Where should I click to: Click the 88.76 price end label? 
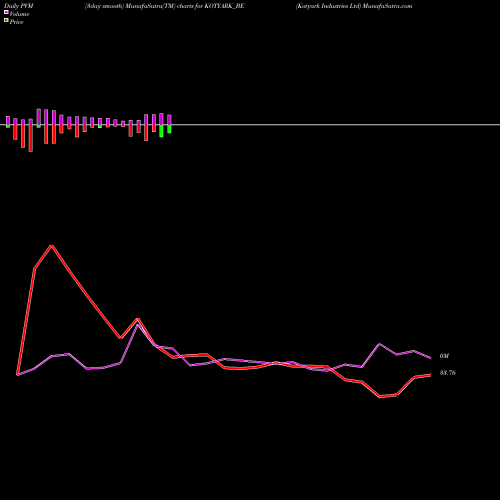click(x=448, y=373)
